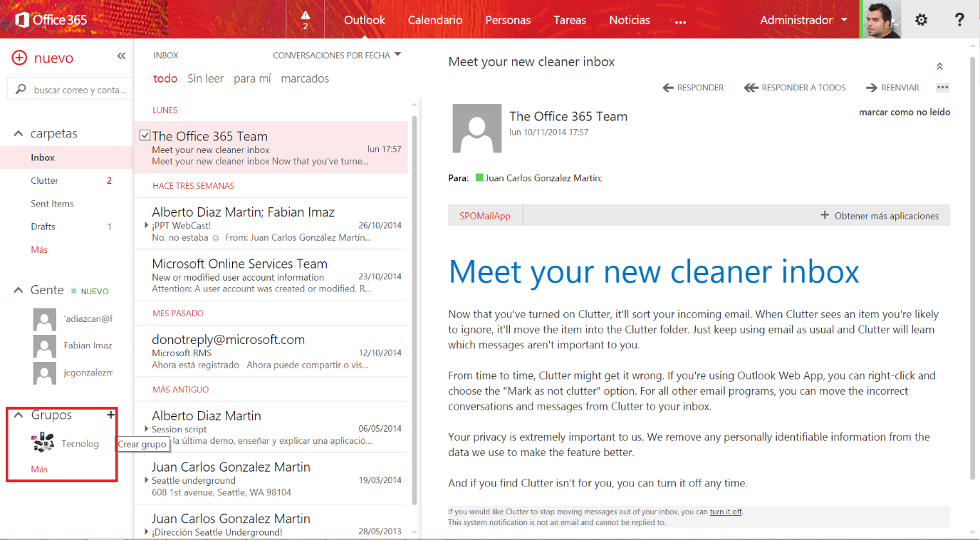Select the Tecnolog group icon
Viewport: 980px width, 540px height.
pyautogui.click(x=43, y=442)
